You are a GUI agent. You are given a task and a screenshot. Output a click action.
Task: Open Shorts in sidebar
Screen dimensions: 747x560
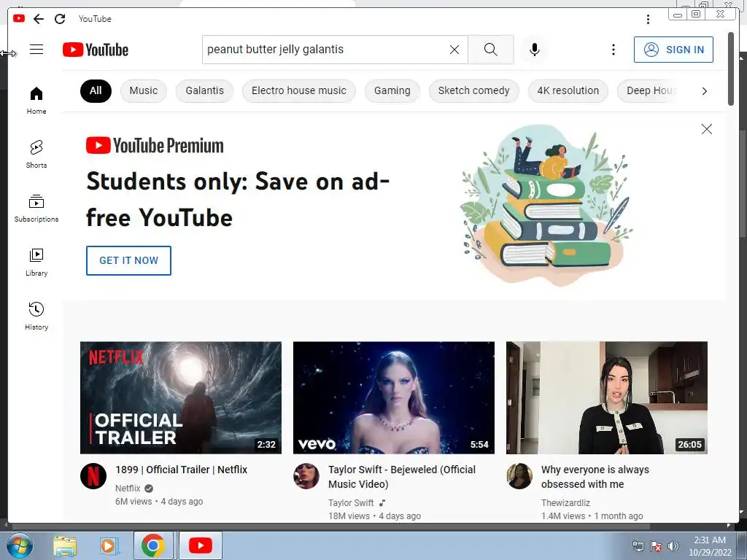36,155
